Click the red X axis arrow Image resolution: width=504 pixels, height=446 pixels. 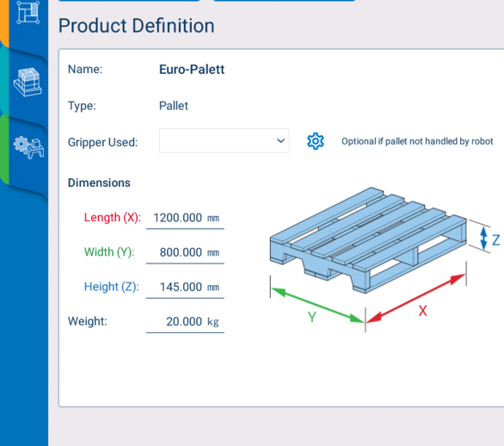(x=416, y=298)
